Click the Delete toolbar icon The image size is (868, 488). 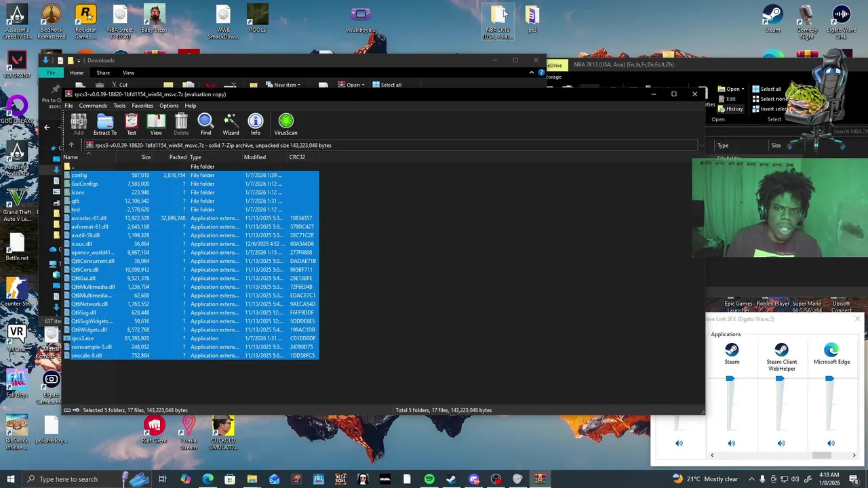point(181,124)
